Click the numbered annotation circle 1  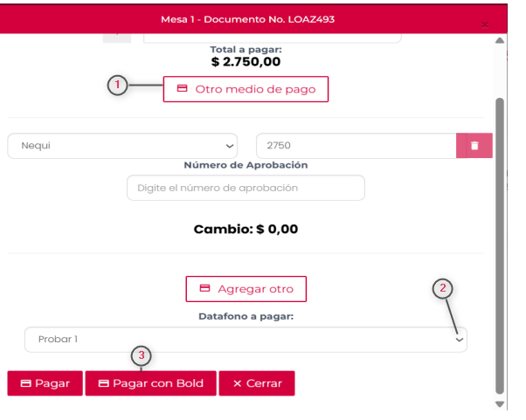119,85
